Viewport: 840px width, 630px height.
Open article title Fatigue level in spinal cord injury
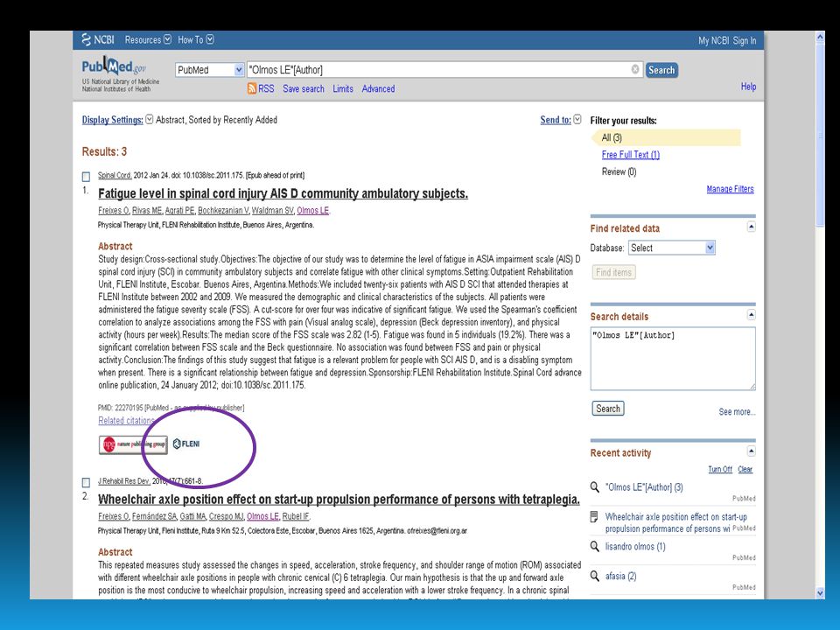[283, 193]
